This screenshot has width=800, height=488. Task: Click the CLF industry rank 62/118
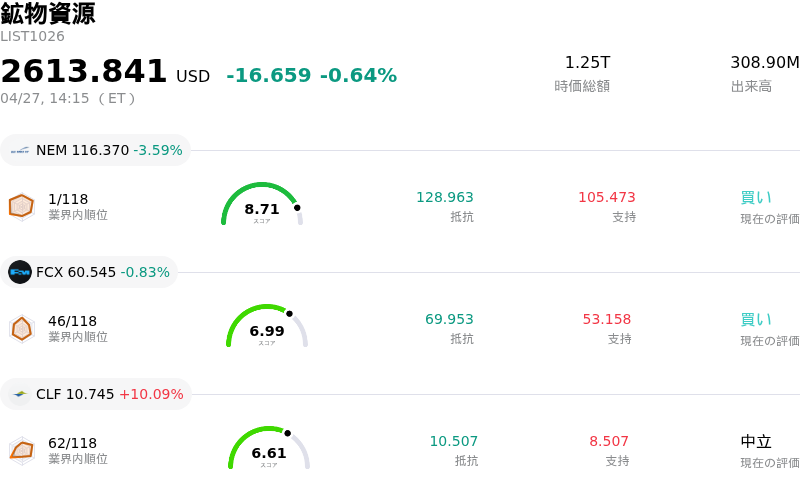click(x=72, y=443)
